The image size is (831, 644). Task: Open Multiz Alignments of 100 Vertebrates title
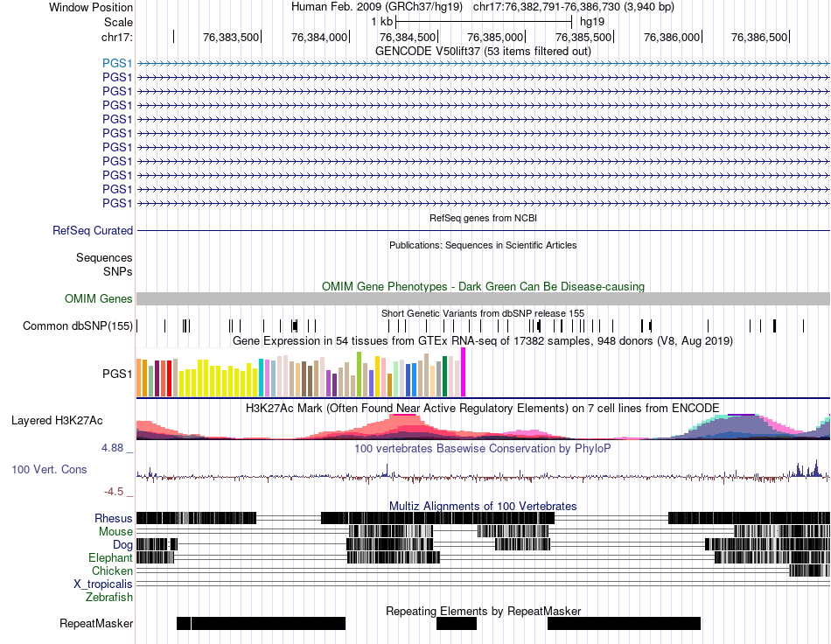[x=483, y=507]
